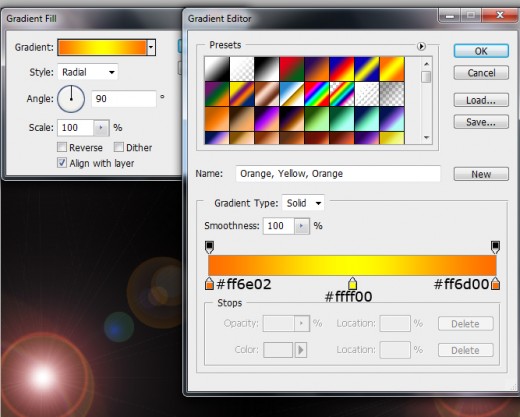This screenshot has height=417, width=520.
Task: Click the gradient bar in Gradient Editor
Action: (352, 265)
